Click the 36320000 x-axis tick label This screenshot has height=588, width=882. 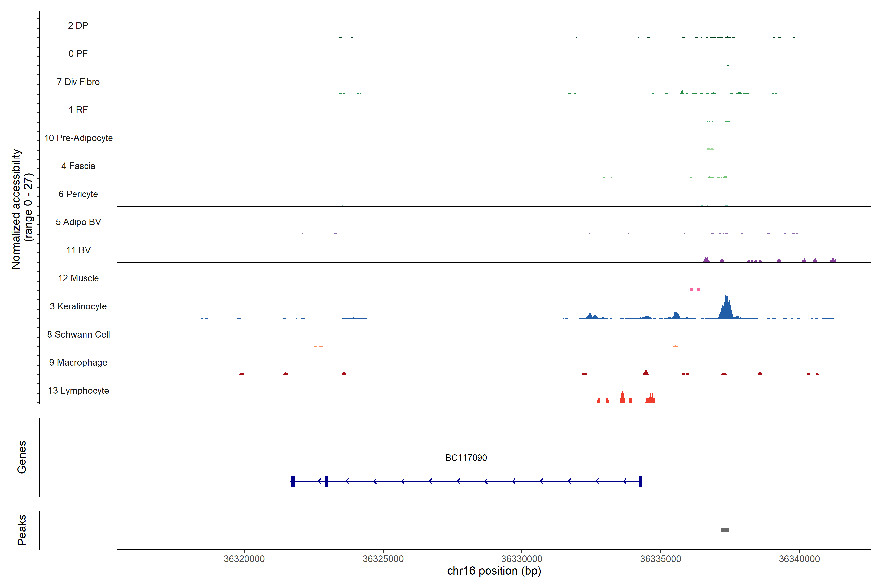[x=244, y=559]
